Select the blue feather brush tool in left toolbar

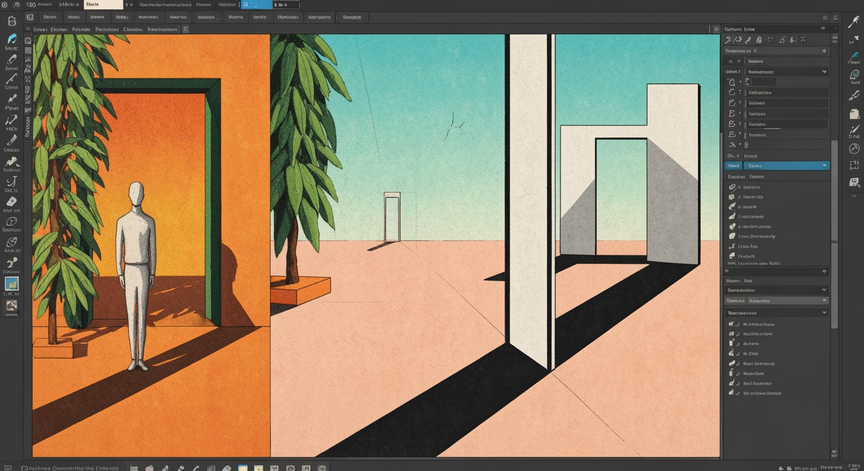tap(12, 39)
